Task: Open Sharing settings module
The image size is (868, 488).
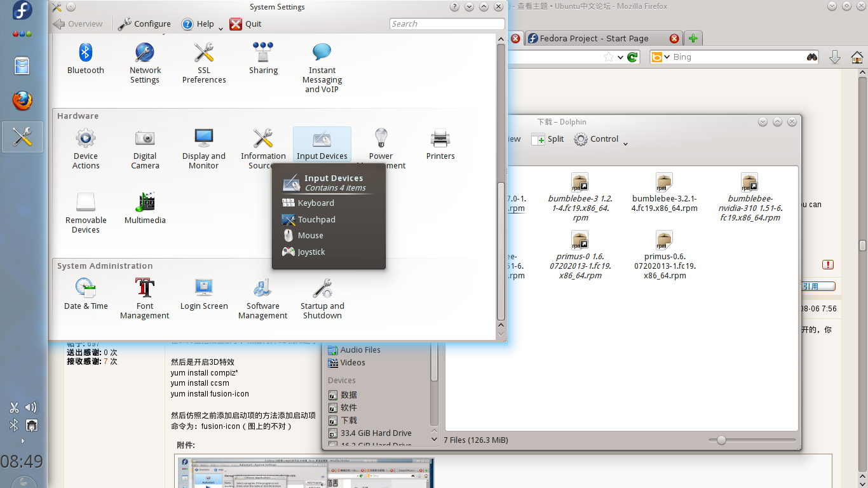Action: coord(263,58)
